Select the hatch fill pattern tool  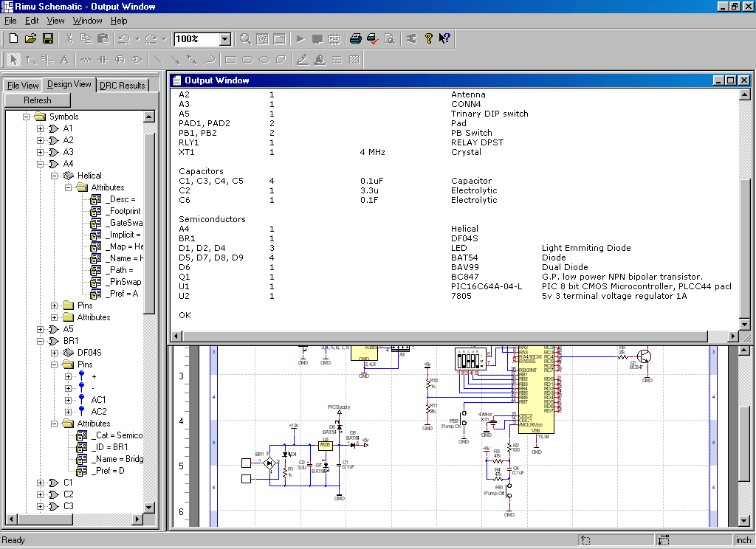352,60
